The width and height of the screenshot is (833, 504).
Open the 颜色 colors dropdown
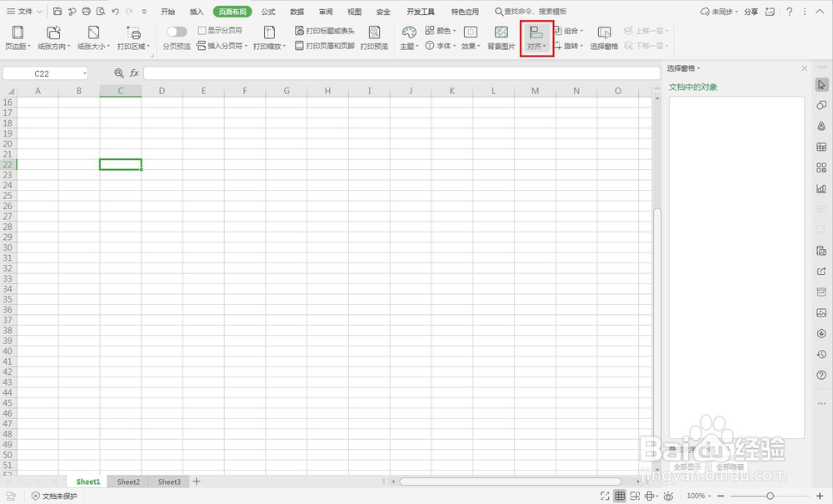(441, 31)
